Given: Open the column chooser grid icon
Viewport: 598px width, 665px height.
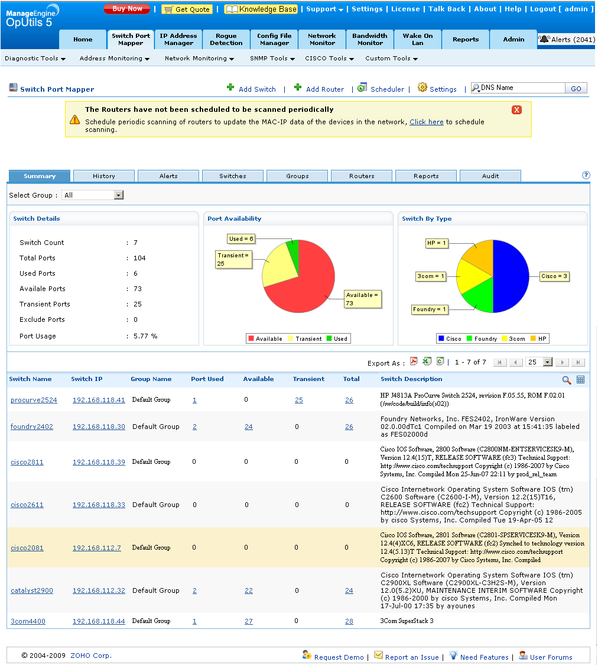Looking at the screenshot, I should [581, 380].
